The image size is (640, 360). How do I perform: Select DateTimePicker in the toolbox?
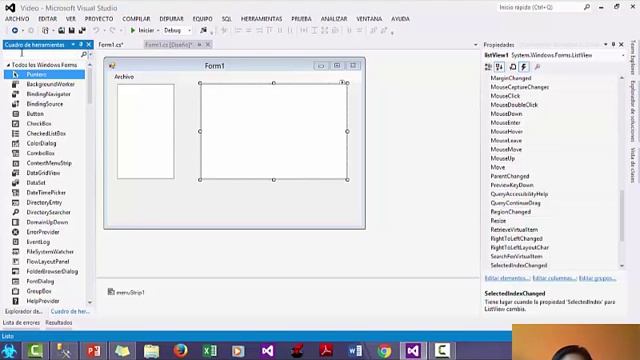[44, 193]
